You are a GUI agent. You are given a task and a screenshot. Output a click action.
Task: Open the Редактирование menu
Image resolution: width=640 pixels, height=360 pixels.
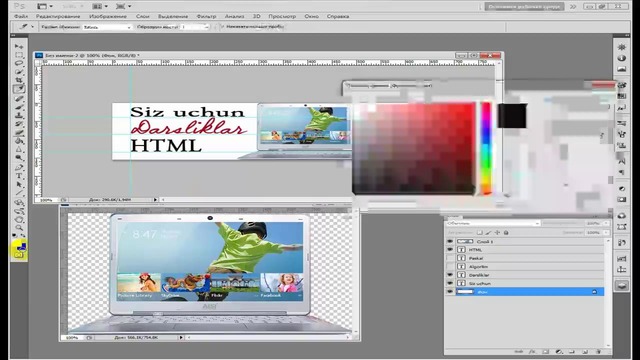click(x=58, y=16)
